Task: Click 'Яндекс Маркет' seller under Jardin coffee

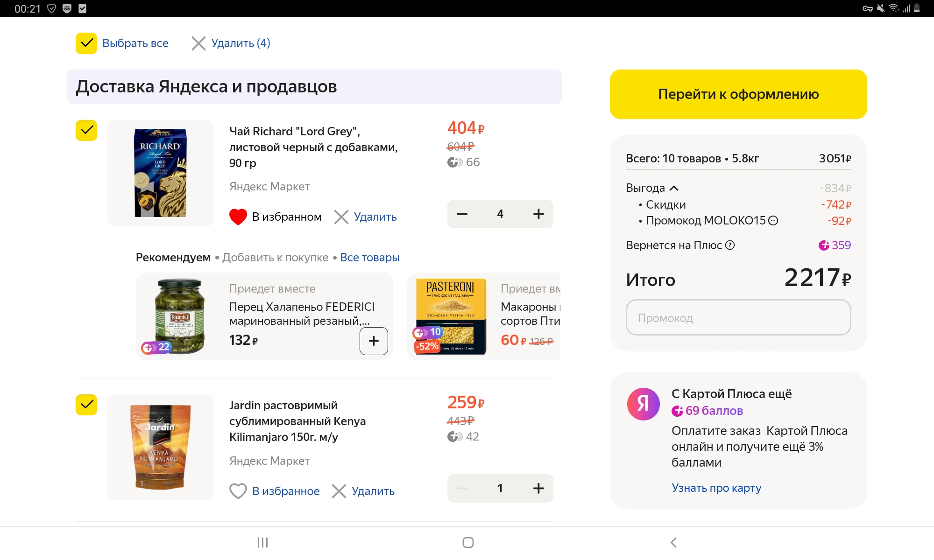Action: pos(269,461)
